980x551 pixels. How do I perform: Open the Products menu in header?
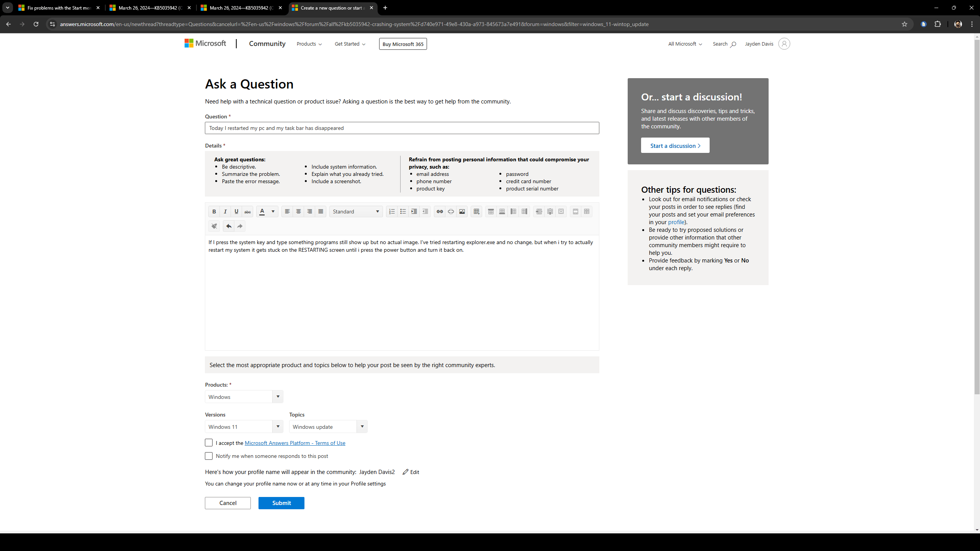click(x=309, y=44)
